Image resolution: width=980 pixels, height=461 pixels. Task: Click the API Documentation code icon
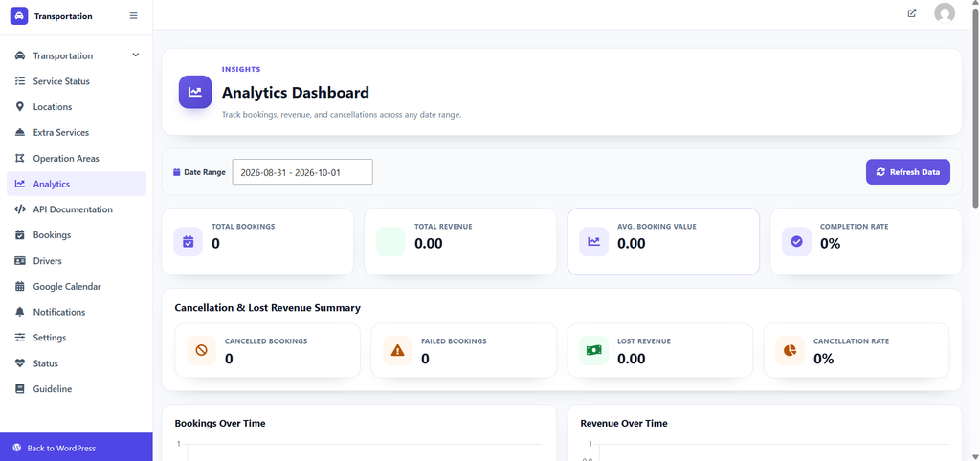[x=20, y=209]
